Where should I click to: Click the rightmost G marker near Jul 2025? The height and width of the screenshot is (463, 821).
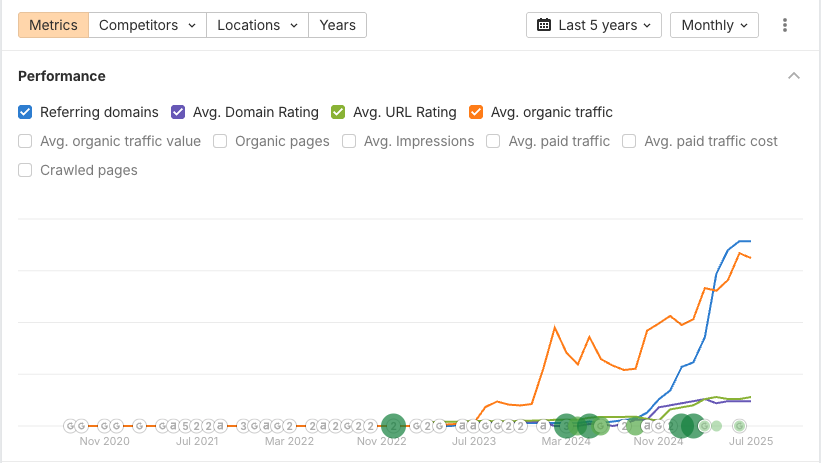[740, 426]
